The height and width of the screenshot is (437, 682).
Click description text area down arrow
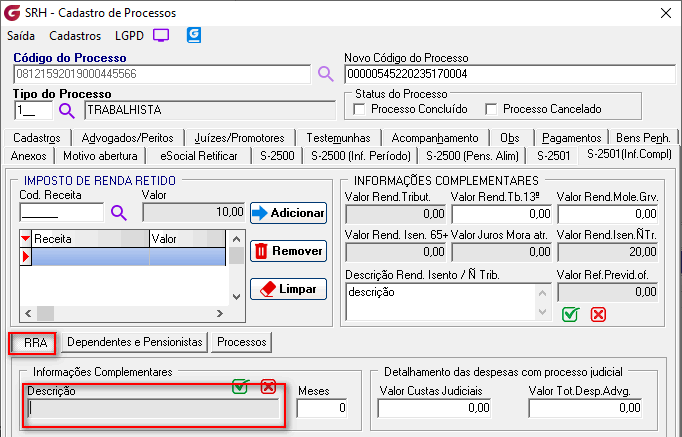tap(542, 311)
